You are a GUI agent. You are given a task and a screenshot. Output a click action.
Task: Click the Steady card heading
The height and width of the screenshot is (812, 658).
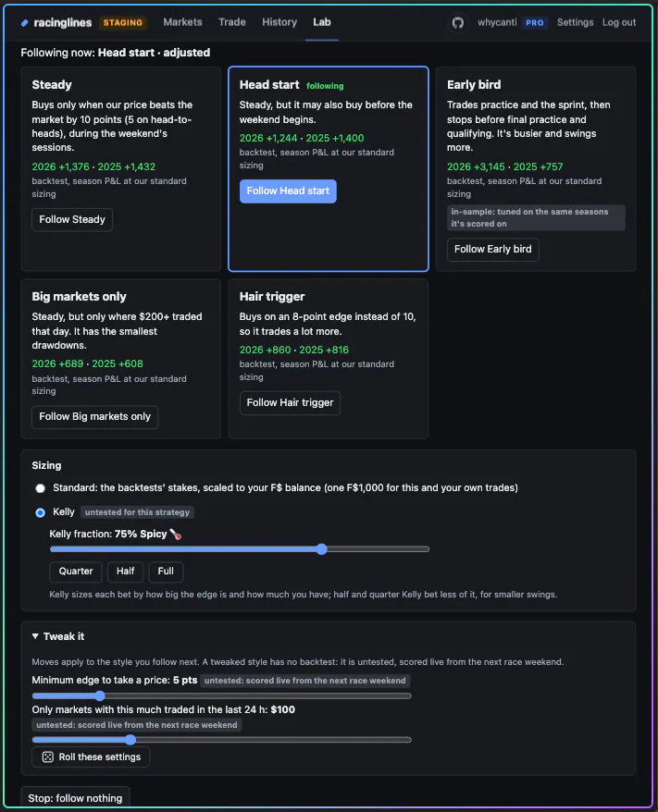pyautogui.click(x=52, y=85)
